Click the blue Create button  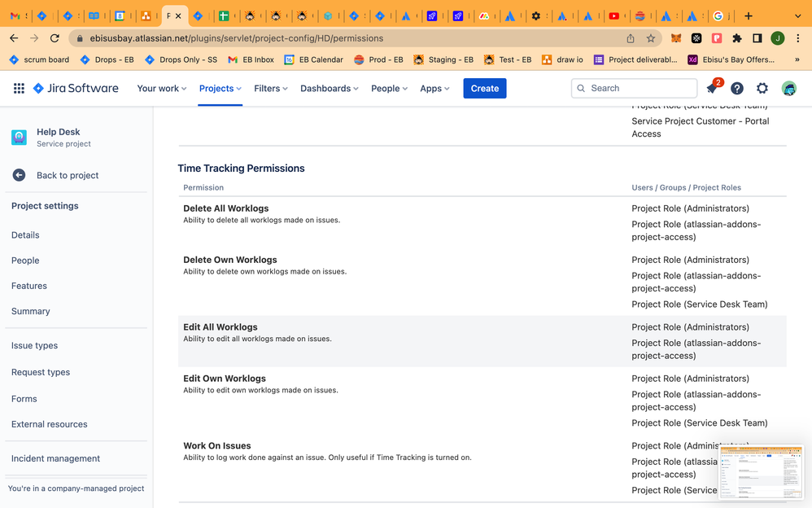tap(485, 89)
